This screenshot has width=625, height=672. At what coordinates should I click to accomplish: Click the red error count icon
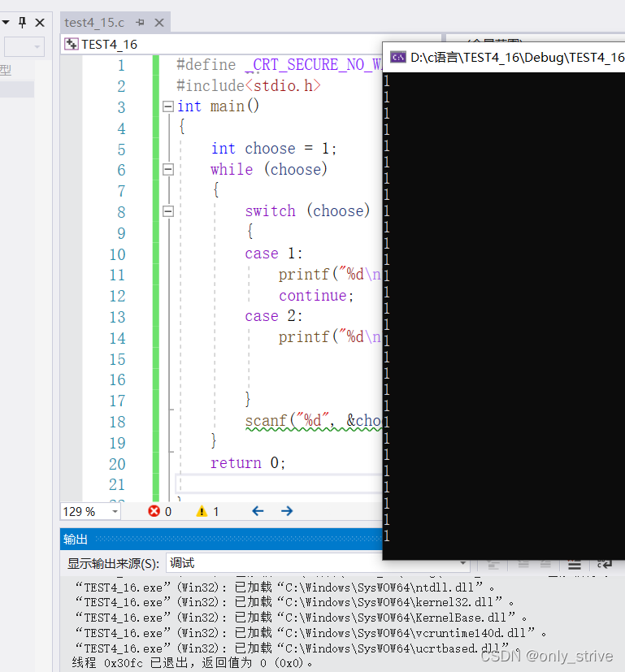pyautogui.click(x=154, y=511)
